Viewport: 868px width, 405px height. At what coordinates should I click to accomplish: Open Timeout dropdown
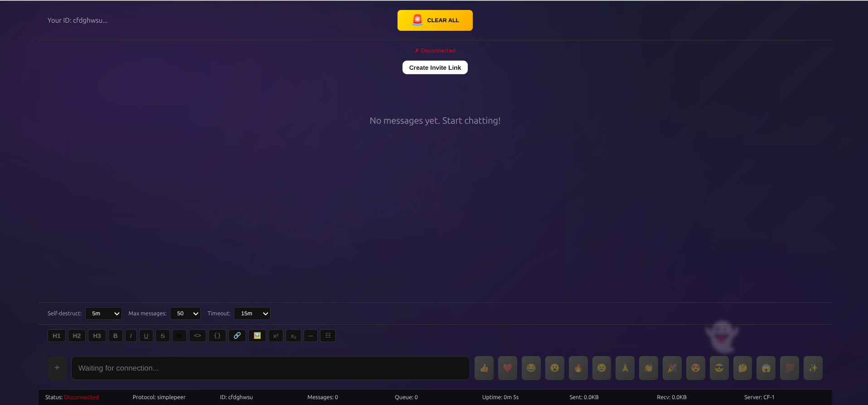tap(252, 313)
